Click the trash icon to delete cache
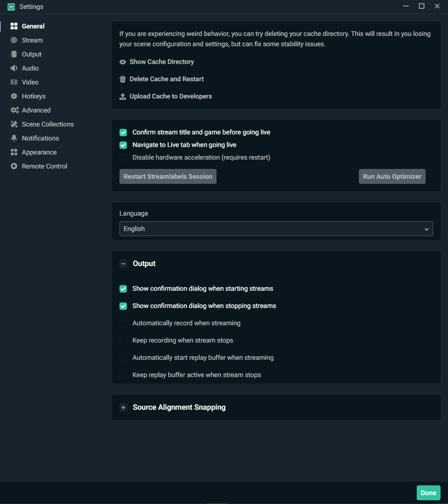 coord(123,79)
